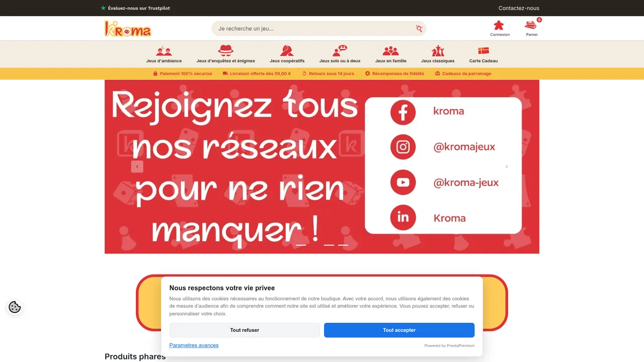Click the truck icon beside Livraison offerte
Image resolution: width=644 pixels, height=362 pixels.
pos(225,73)
